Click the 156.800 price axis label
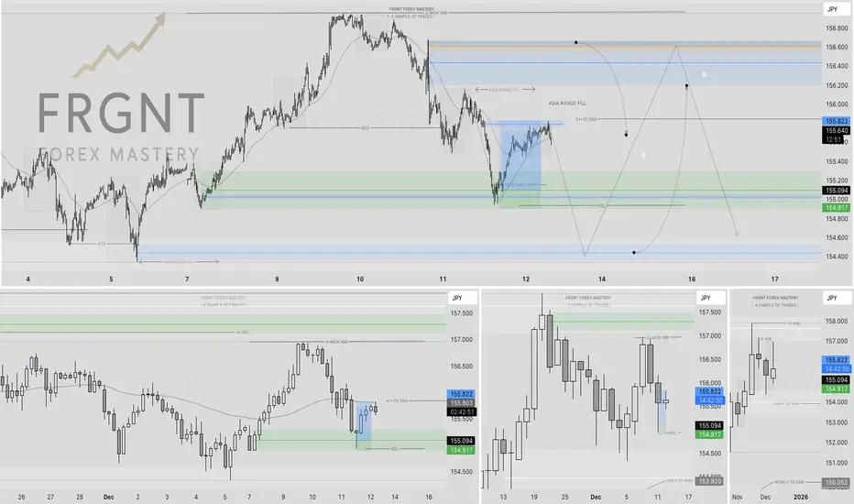 pyautogui.click(x=837, y=28)
